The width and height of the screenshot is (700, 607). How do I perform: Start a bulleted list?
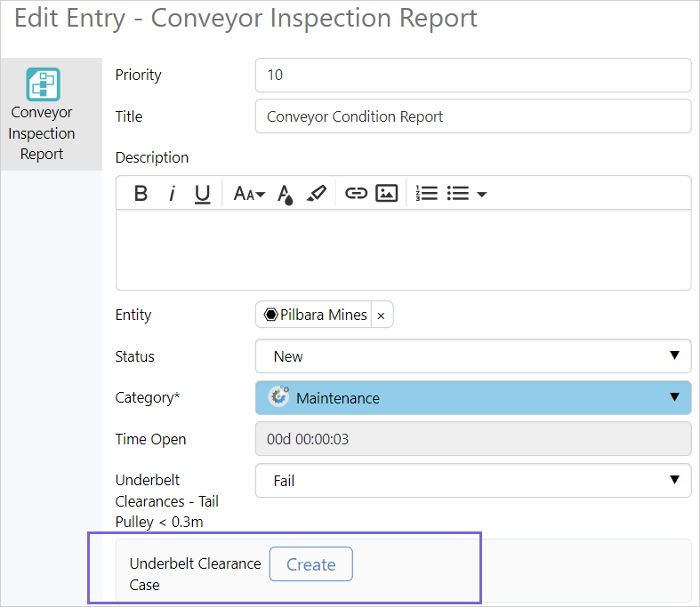point(457,193)
